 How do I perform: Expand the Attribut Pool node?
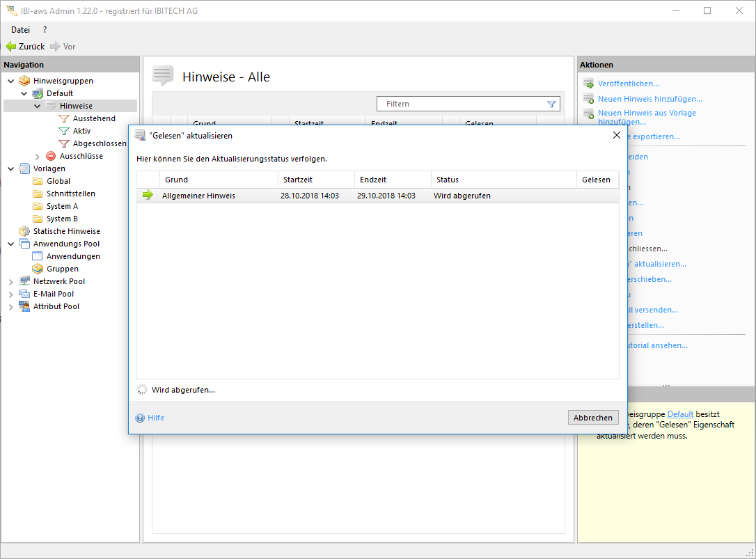click(x=10, y=307)
